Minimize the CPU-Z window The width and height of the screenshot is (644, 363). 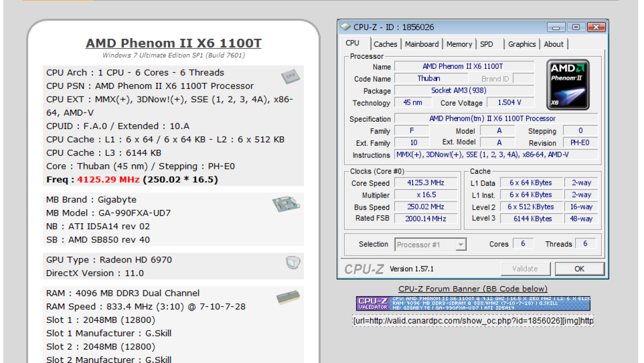point(556,27)
